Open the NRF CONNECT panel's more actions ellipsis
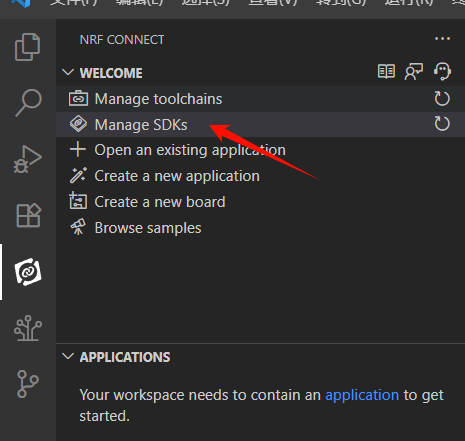This screenshot has height=441, width=465. [442, 39]
